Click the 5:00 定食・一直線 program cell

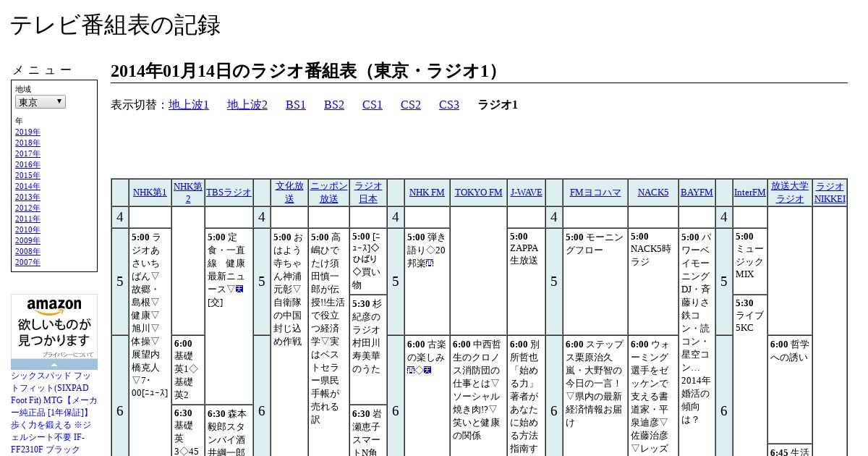coord(229,316)
